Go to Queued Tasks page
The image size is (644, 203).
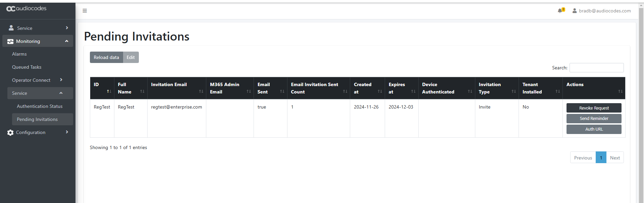(x=27, y=67)
